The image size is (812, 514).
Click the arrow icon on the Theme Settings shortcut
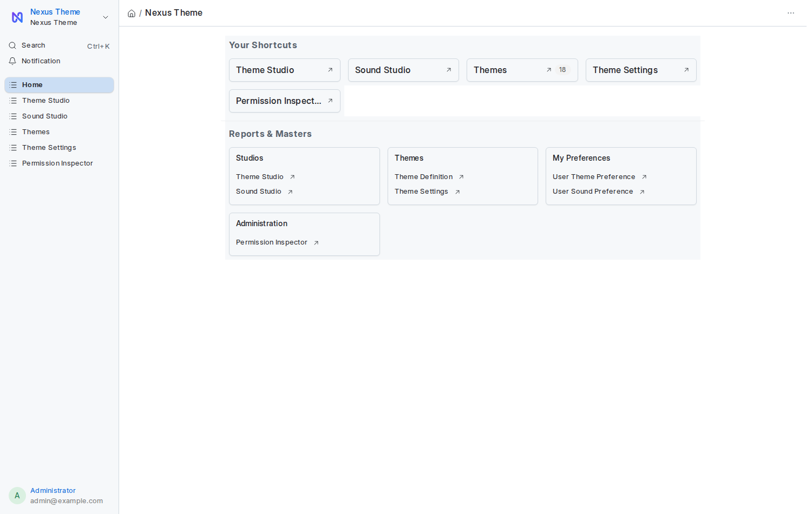coord(686,70)
